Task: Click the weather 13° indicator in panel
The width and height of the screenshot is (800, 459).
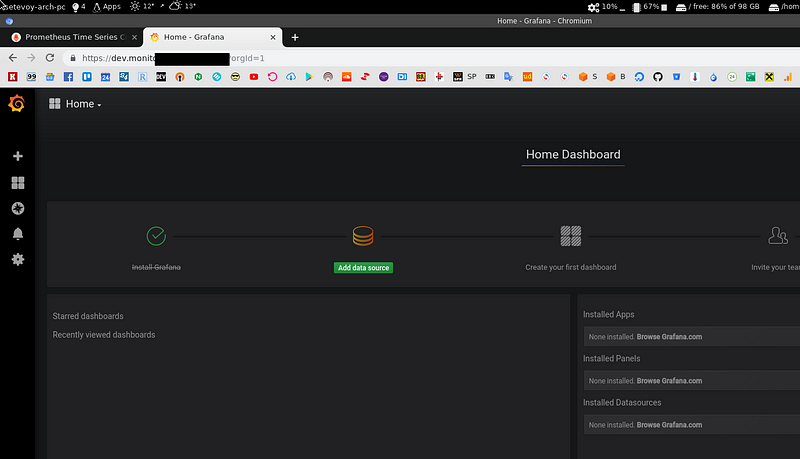Action: 183,7
